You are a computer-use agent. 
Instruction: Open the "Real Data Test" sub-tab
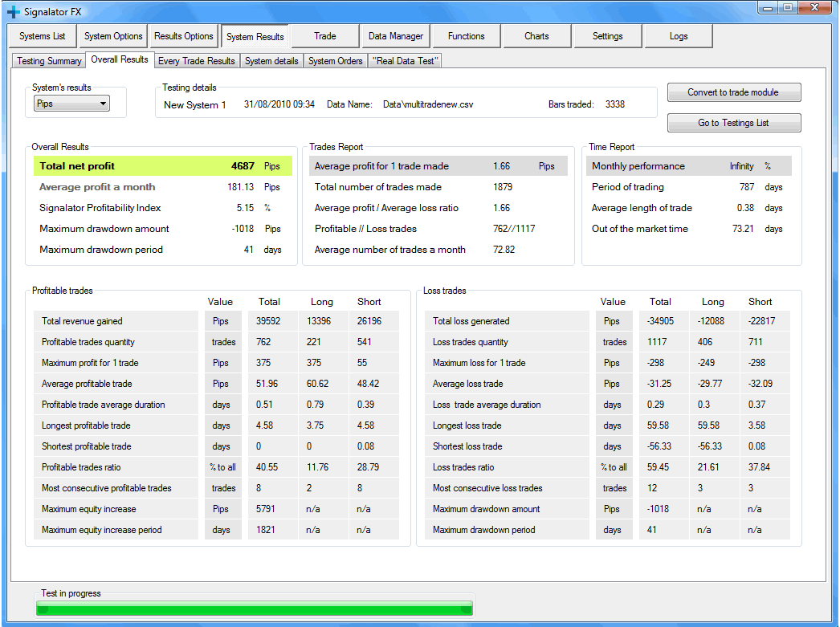pyautogui.click(x=405, y=61)
